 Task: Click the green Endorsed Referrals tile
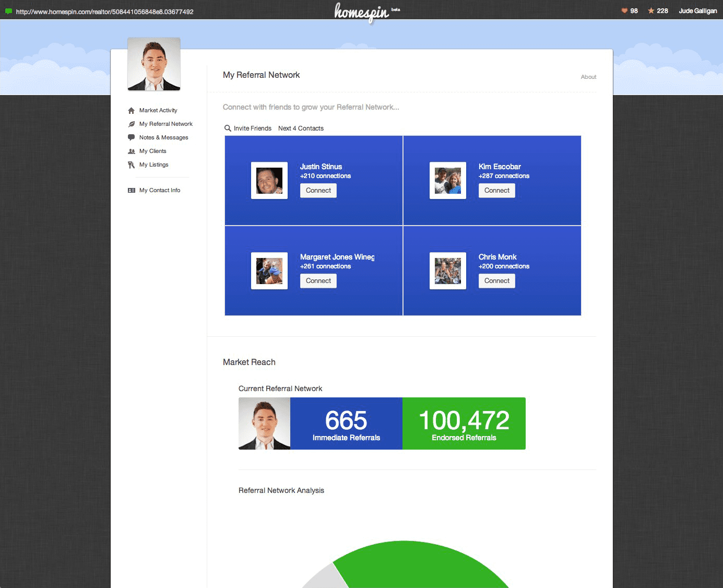[x=464, y=424]
